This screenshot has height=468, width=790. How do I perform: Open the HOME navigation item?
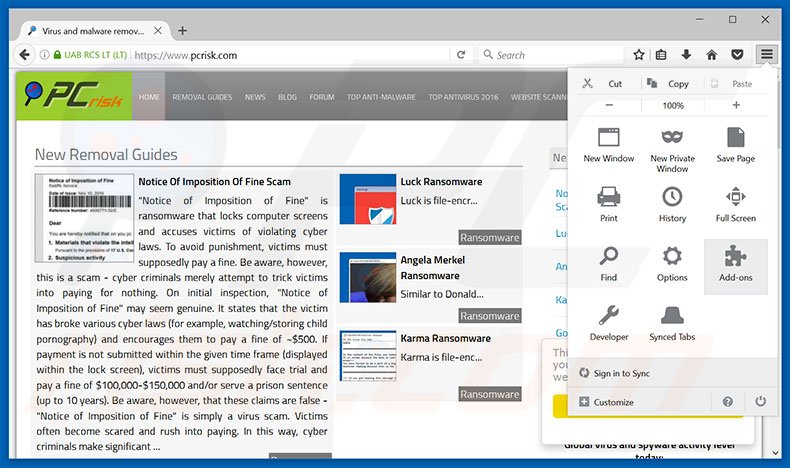pyautogui.click(x=149, y=97)
